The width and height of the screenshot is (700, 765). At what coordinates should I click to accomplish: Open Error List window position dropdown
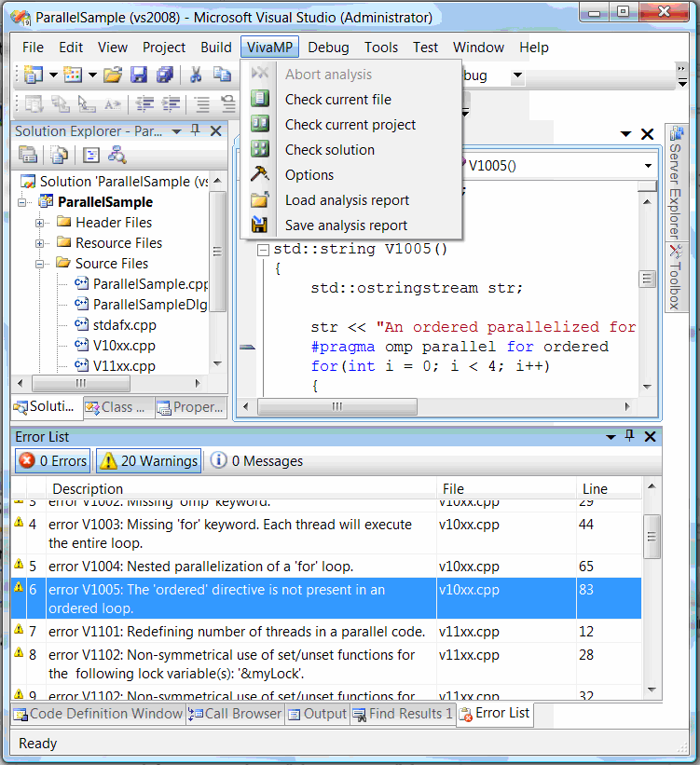point(611,437)
